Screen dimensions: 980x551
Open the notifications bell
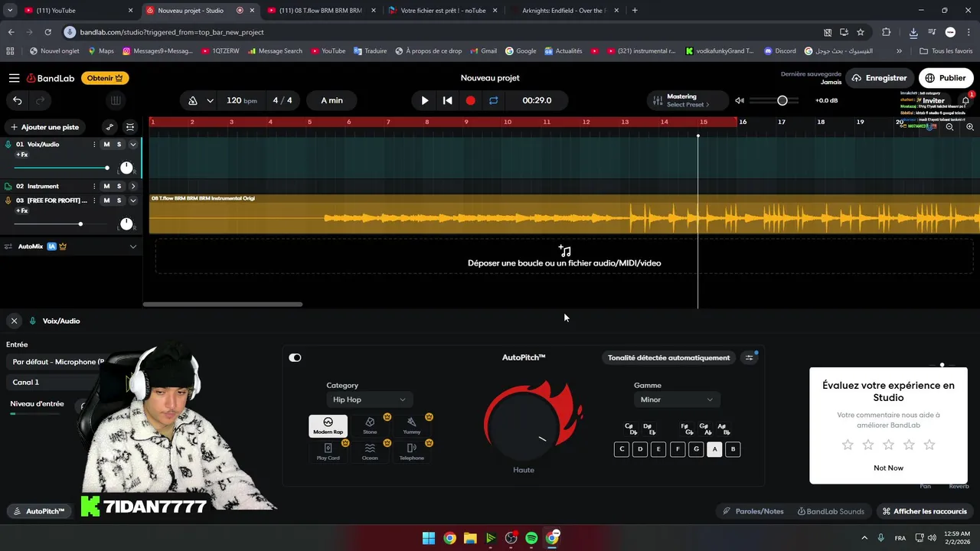click(x=966, y=100)
